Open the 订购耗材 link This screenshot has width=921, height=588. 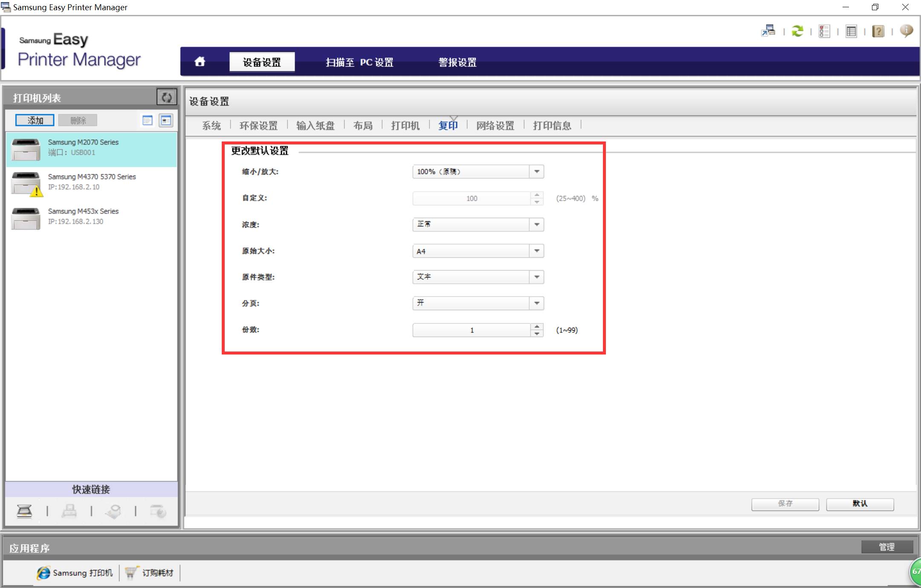(158, 573)
